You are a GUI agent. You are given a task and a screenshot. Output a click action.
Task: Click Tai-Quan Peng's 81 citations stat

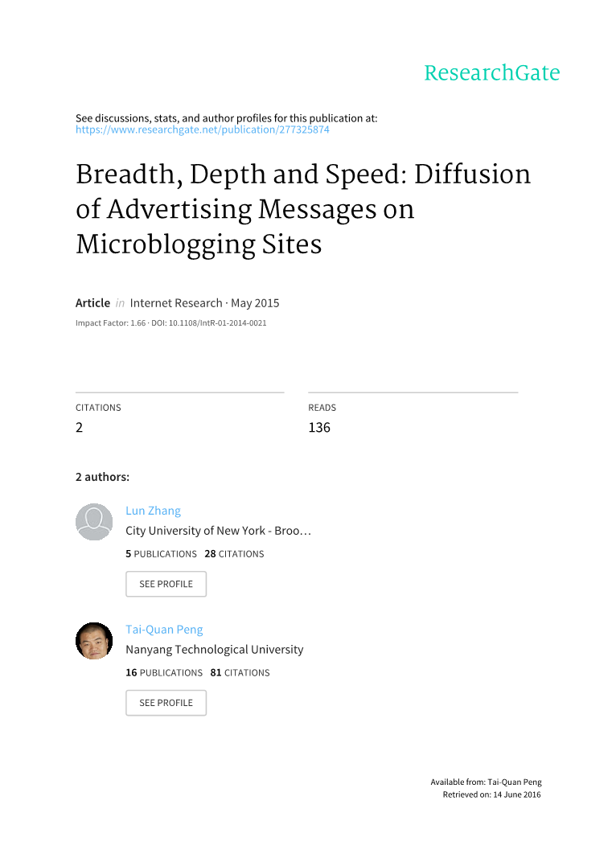(240, 673)
